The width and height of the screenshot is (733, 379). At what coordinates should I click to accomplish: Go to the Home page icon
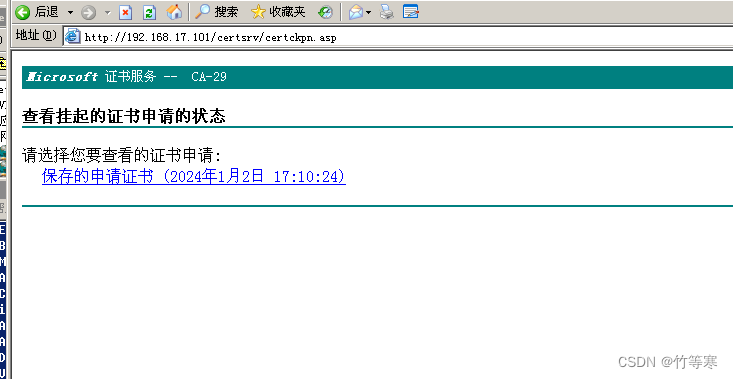[174, 12]
